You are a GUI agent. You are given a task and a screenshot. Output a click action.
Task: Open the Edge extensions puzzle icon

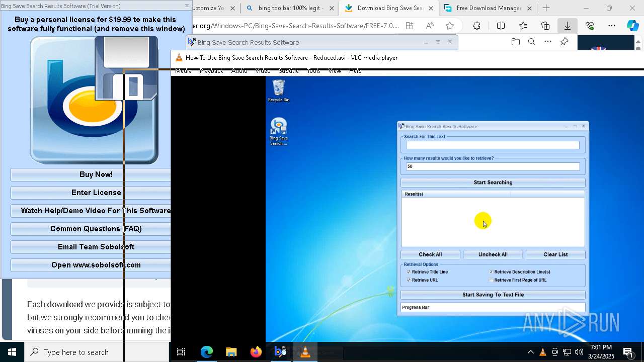pyautogui.click(x=476, y=26)
